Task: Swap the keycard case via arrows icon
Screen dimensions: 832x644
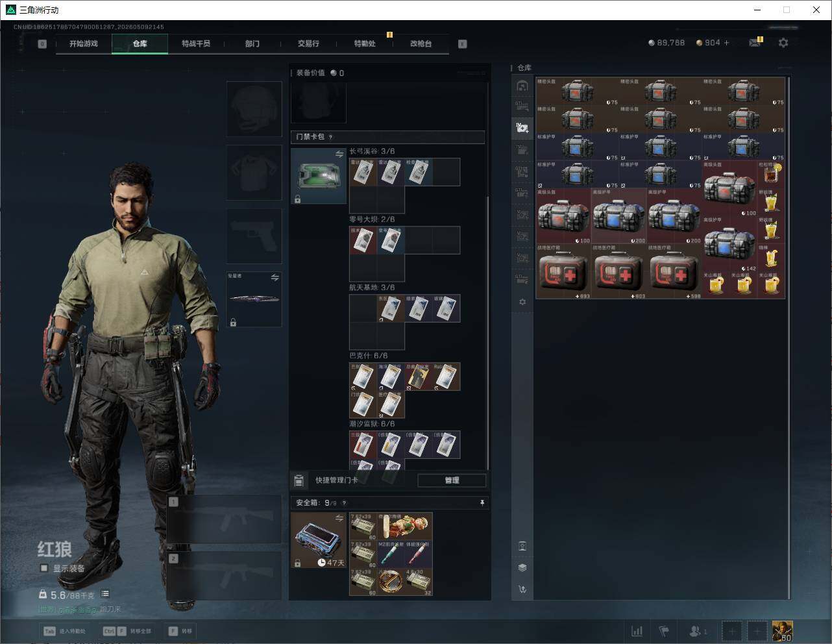Action: (x=339, y=154)
